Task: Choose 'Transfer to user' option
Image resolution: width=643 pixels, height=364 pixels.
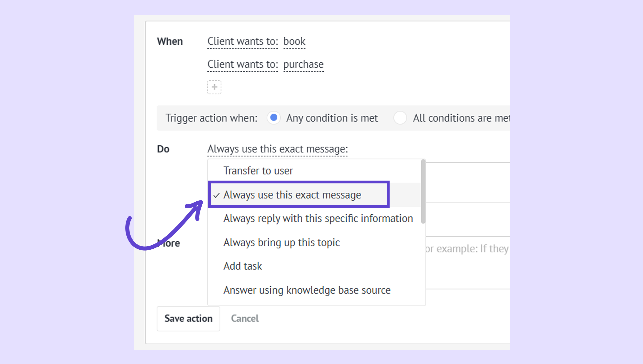Action: pyautogui.click(x=258, y=171)
